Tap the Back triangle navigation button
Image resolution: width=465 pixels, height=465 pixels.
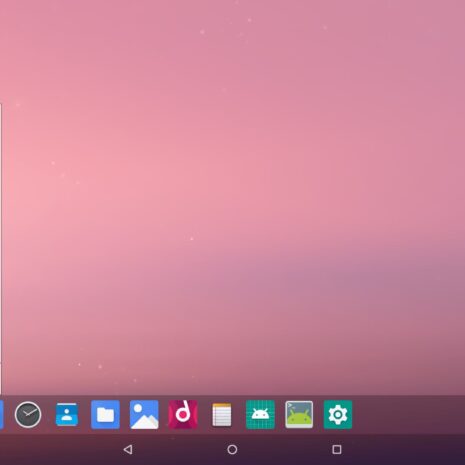pyautogui.click(x=128, y=449)
